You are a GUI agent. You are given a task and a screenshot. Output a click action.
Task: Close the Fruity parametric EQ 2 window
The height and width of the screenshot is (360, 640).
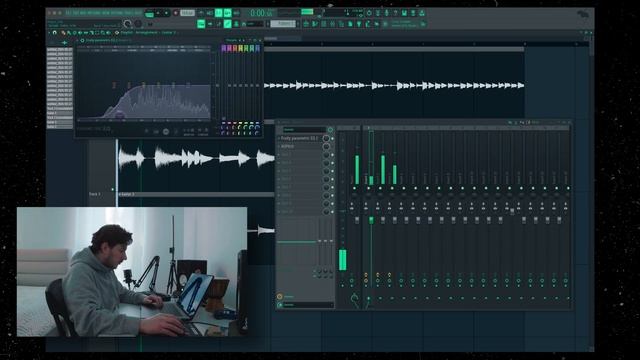pyautogui.click(x=260, y=40)
